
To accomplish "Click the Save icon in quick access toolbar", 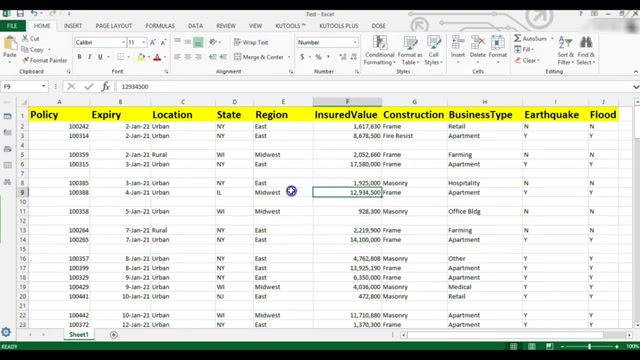I will [20, 13].
